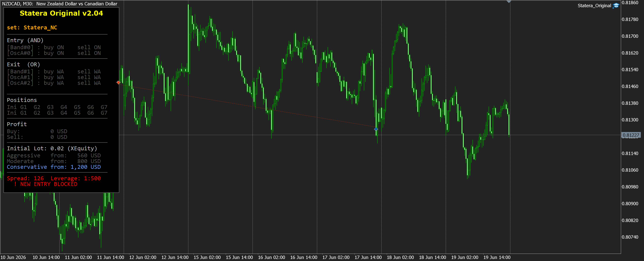The image size is (644, 261).
Task: Click the Buy: 0 USD profit row
Action: (37, 132)
